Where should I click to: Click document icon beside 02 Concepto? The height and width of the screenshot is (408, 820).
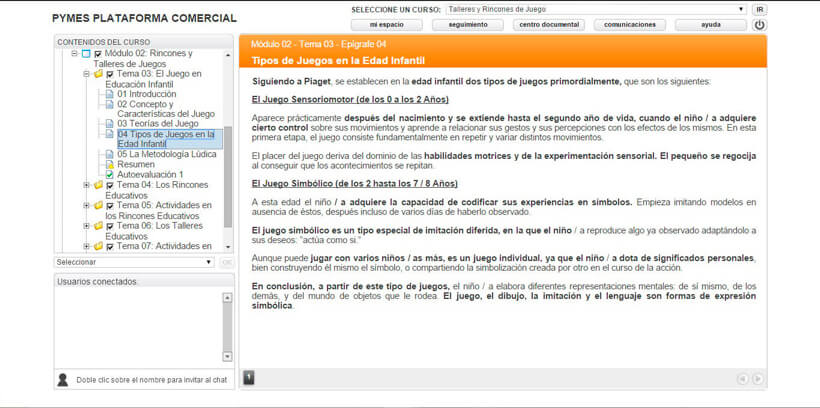pos(109,104)
